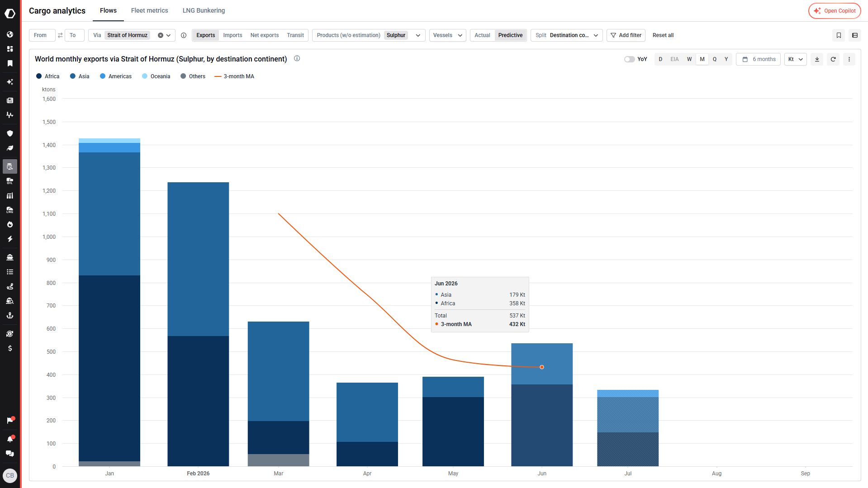Open the news icon in sidebar
868x488 pixels.
tap(10, 100)
